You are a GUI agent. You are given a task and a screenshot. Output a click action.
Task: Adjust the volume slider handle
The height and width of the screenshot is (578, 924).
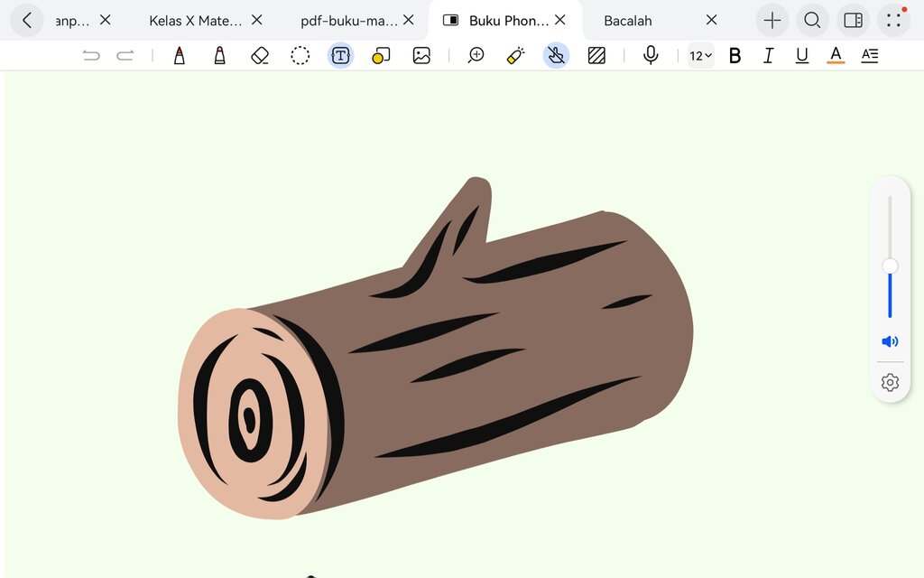890,266
